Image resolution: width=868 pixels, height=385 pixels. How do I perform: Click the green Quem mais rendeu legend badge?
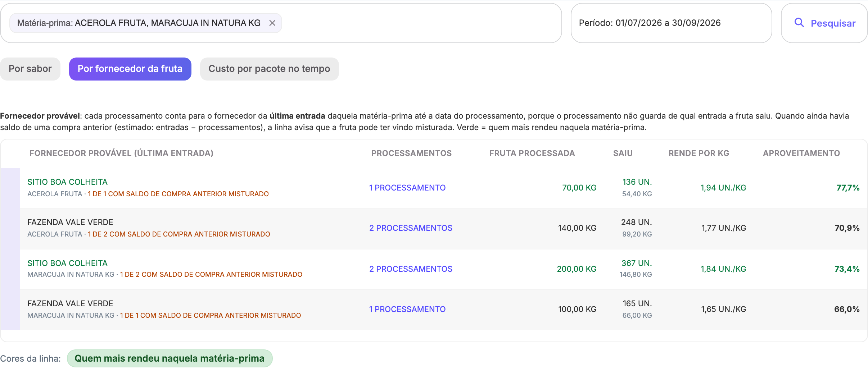(x=169, y=358)
